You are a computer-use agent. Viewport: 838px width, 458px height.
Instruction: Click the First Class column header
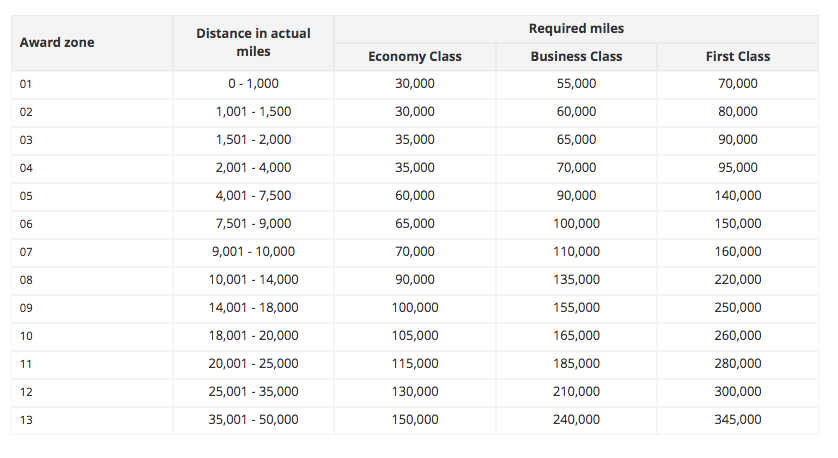tap(738, 57)
